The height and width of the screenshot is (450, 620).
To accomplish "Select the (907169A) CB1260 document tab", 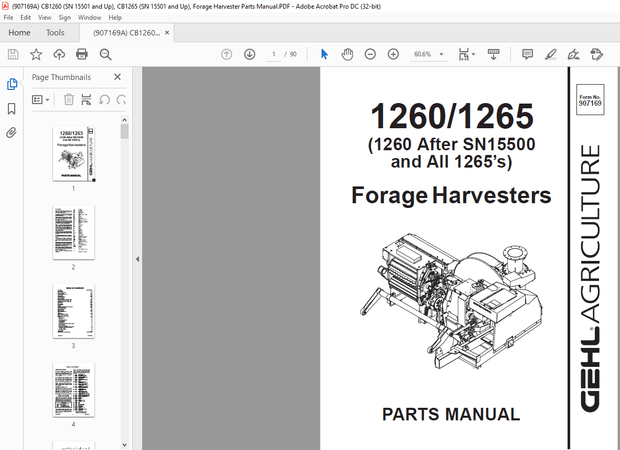I will (x=126, y=33).
